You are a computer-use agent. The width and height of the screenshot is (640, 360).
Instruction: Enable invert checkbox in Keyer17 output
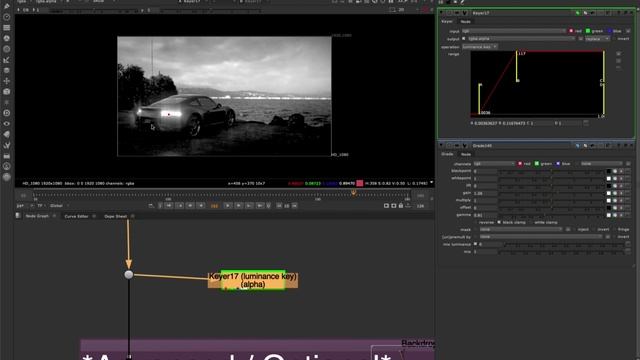point(614,39)
